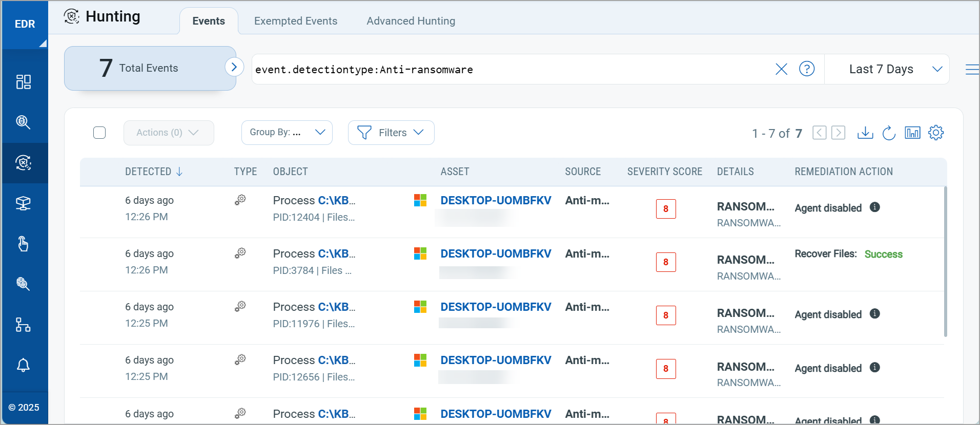This screenshot has height=425, width=980.
Task: Switch to the Advanced Hunting tab
Action: pyautogui.click(x=411, y=21)
